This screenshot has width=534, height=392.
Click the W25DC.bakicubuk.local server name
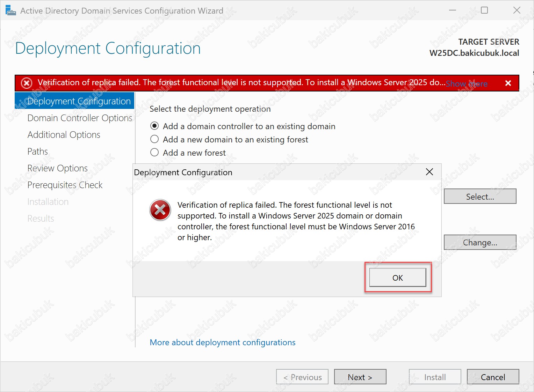pyautogui.click(x=474, y=53)
